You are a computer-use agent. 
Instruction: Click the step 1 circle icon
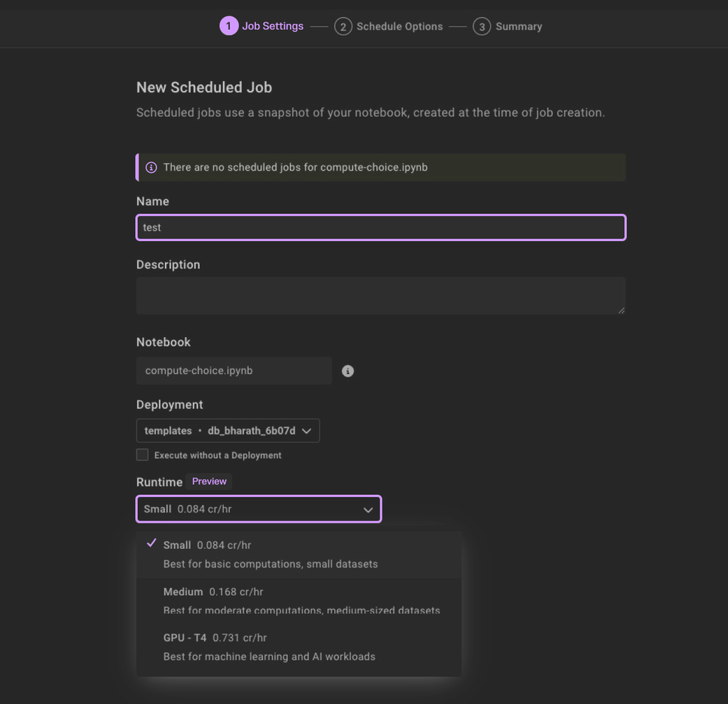(x=228, y=26)
